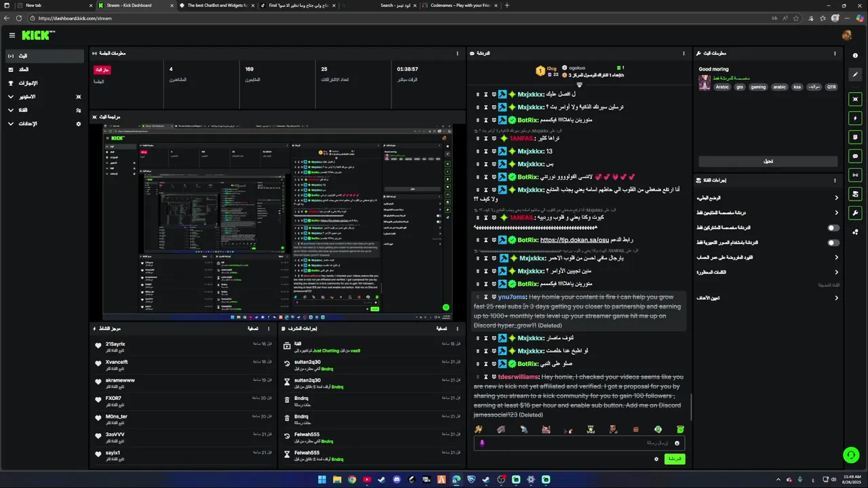
Task: Open account age restrictions chevron
Action: point(836,258)
